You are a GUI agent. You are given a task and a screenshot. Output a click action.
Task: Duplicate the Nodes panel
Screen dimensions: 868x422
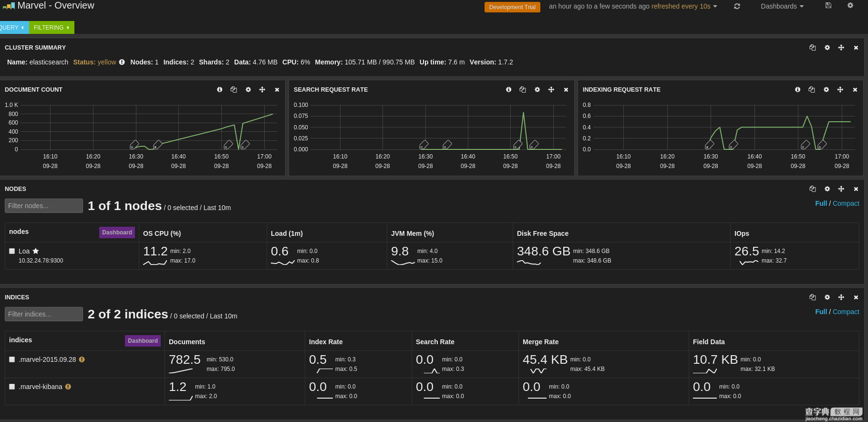(813, 189)
